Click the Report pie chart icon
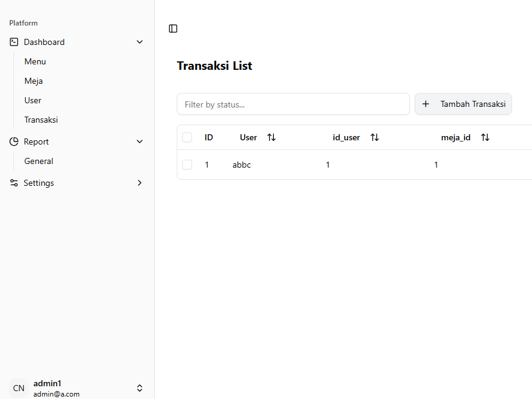The height and width of the screenshot is (399, 532). (x=14, y=142)
